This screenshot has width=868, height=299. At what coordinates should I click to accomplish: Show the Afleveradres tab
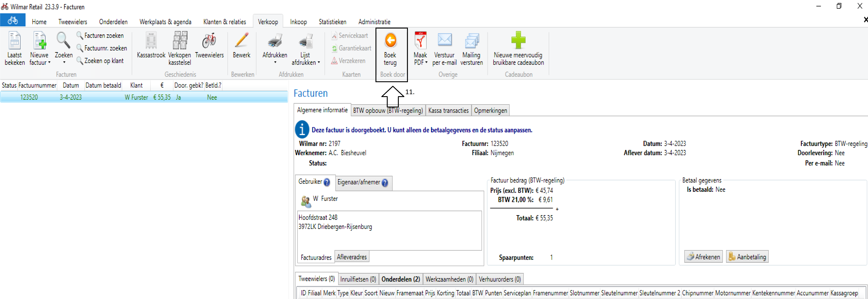[352, 257]
